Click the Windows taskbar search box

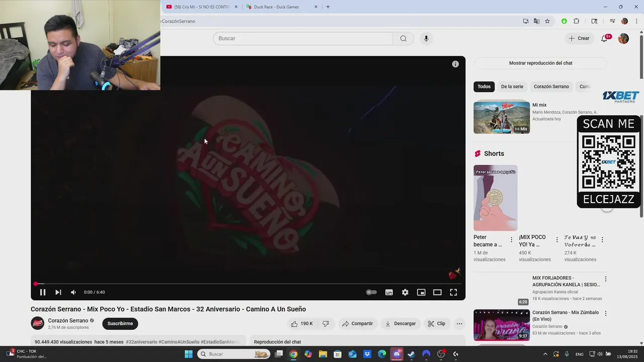coord(234,354)
